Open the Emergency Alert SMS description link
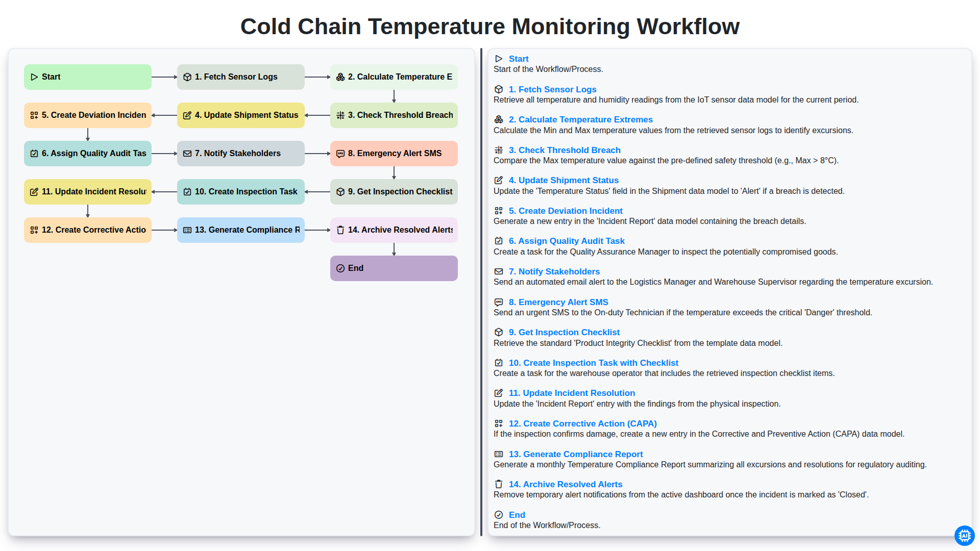 pyautogui.click(x=558, y=302)
